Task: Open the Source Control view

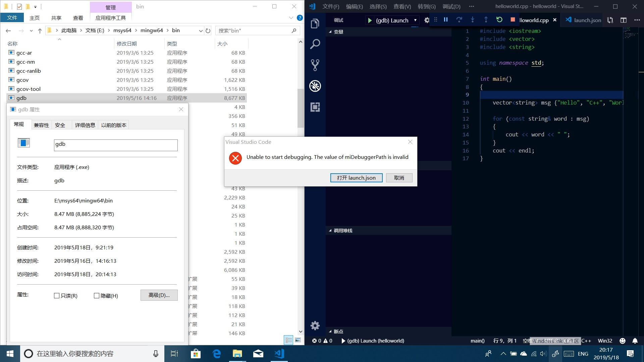Action: (315, 65)
